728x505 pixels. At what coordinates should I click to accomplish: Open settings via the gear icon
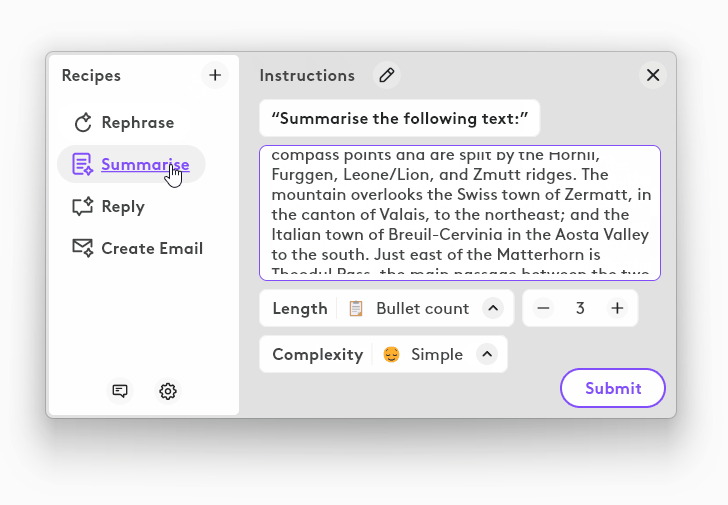point(168,391)
